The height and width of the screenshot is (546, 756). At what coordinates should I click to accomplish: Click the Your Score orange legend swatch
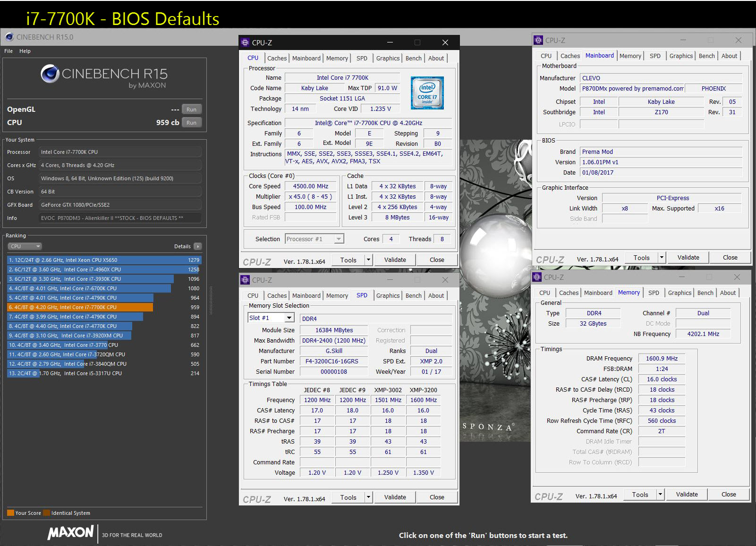coord(10,513)
